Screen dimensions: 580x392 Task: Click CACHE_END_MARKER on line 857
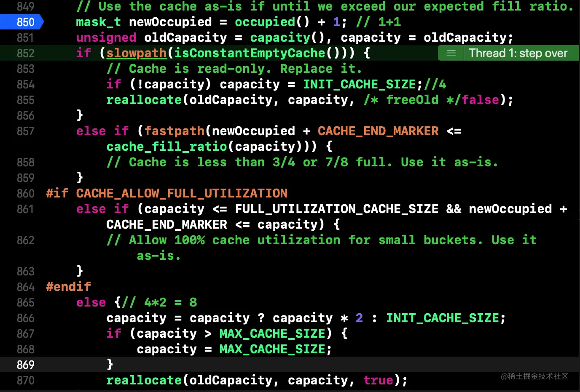378,131
